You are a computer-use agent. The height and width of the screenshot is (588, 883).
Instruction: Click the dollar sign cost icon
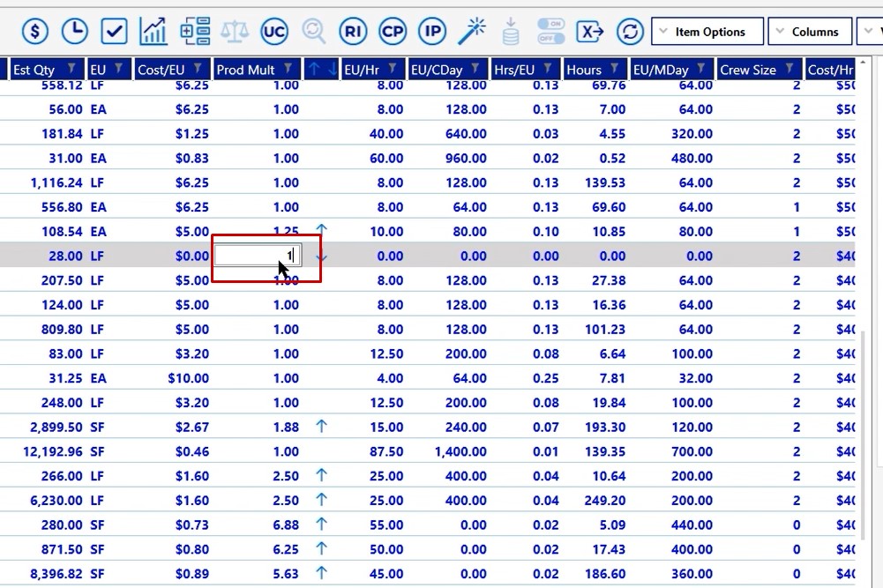(x=34, y=32)
